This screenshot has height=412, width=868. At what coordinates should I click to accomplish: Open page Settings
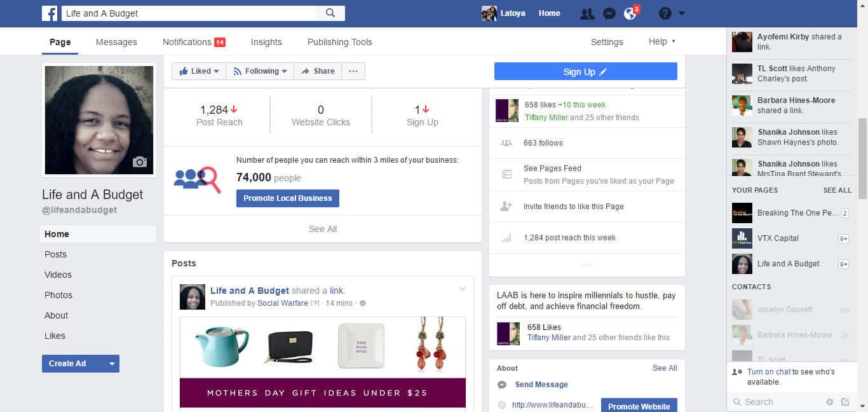point(607,42)
